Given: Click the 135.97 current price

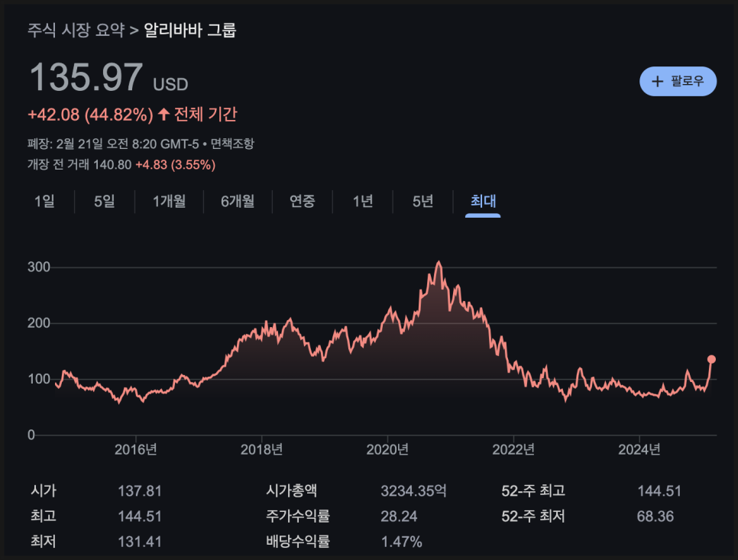Looking at the screenshot, I should coord(86,77).
